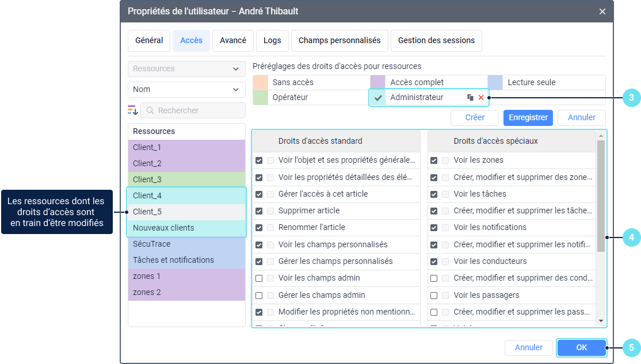Check 'Voir les passagers' checkbox
This screenshot has height=364, width=641.
(434, 296)
